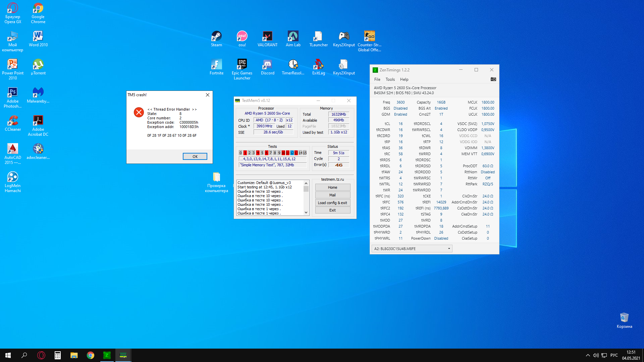Open Discord desktop icon
Viewport: 644px width, 362px height.
pos(267,67)
